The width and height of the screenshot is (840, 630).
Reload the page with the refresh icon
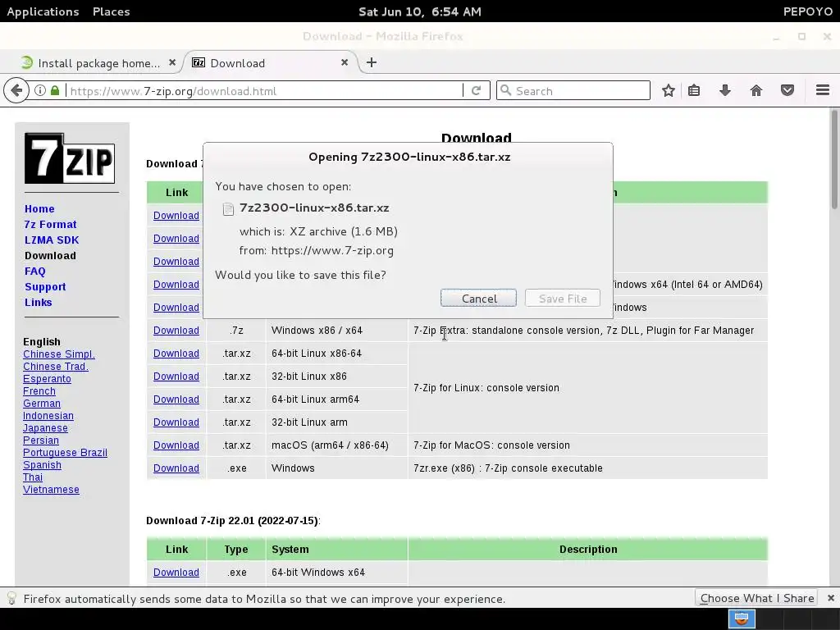(476, 90)
